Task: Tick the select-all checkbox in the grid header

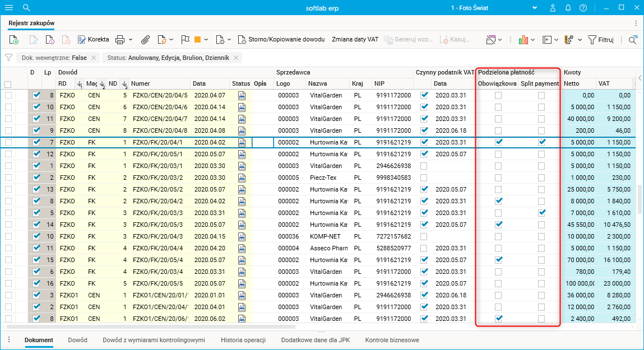Action: tap(8, 84)
